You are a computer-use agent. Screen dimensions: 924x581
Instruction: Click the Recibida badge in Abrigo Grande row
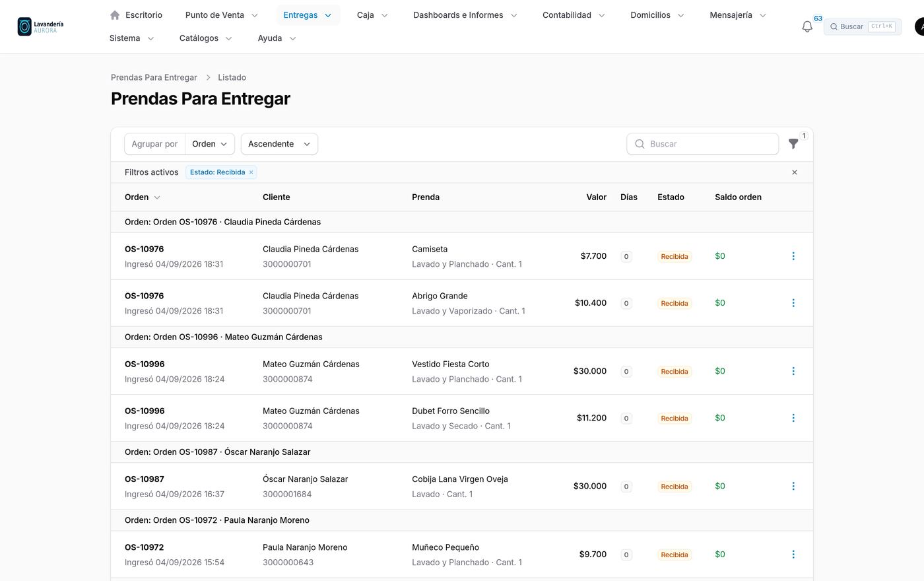click(675, 304)
